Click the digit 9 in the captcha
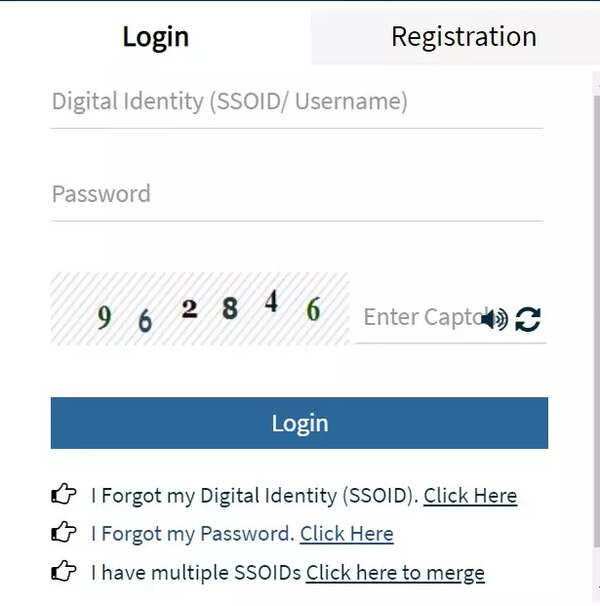The image size is (600, 606). [x=104, y=318]
